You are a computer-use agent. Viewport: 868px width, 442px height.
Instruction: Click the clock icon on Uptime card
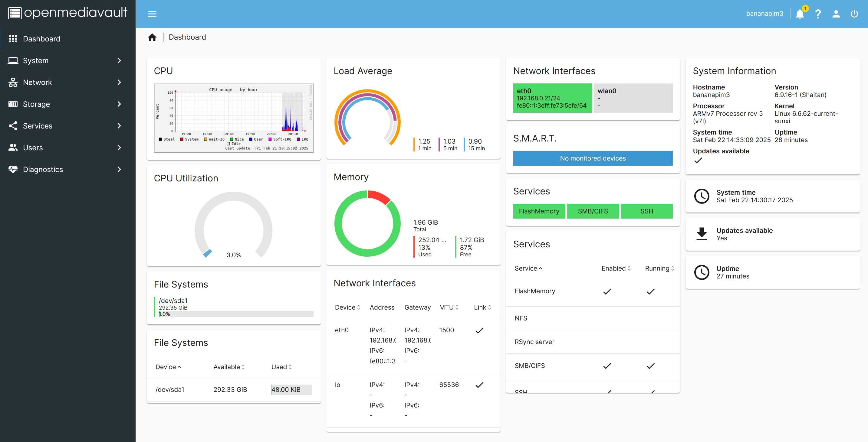702,272
